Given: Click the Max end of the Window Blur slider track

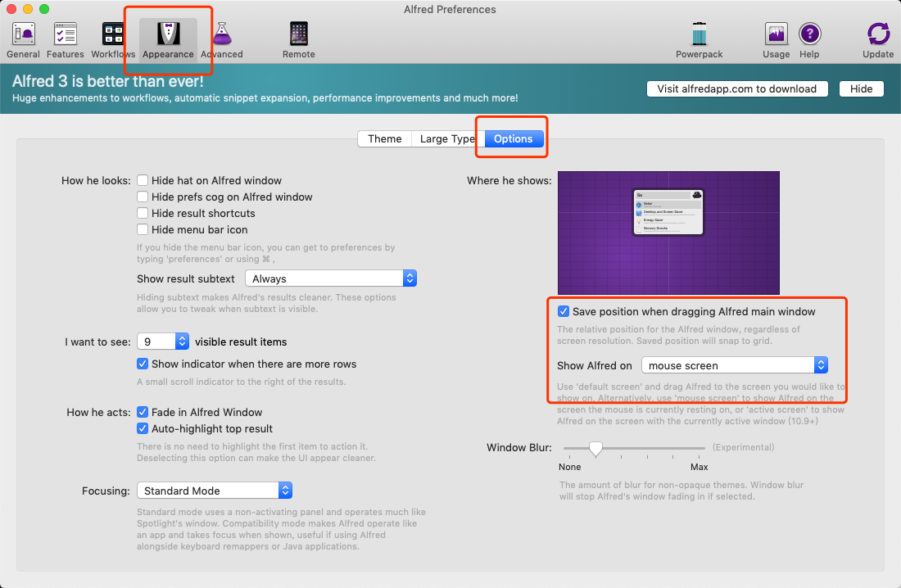Looking at the screenshot, I should (x=700, y=448).
